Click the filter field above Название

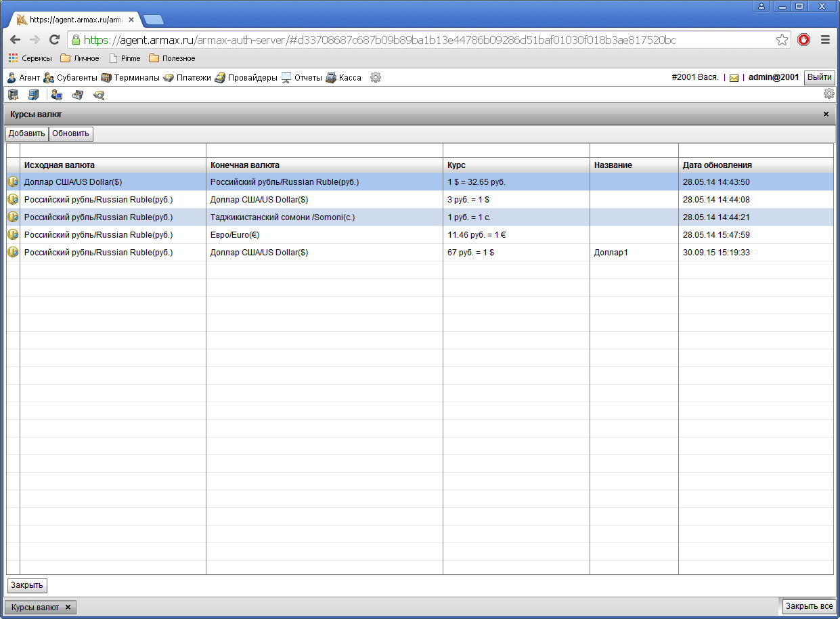pyautogui.click(x=634, y=150)
